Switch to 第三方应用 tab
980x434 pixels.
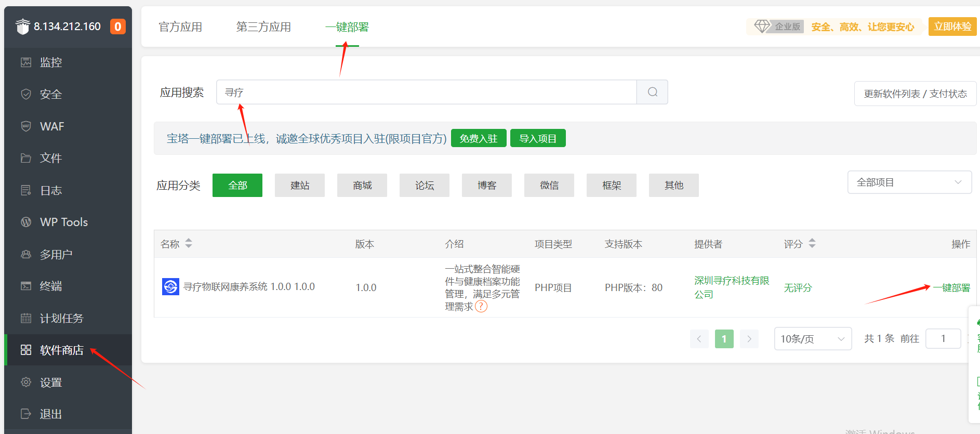(x=263, y=27)
